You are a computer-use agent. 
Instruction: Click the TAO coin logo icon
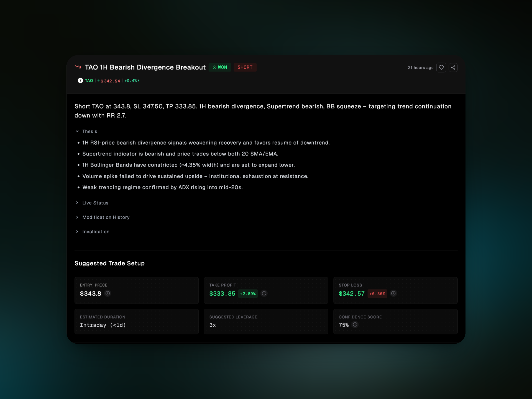[80, 81]
